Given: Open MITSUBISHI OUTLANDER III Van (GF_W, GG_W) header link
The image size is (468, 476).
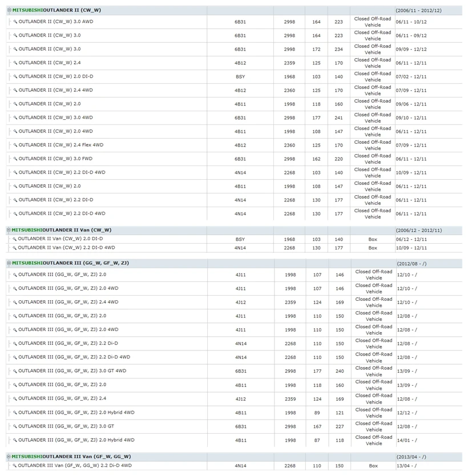Looking at the screenshot, I should click(71, 457).
